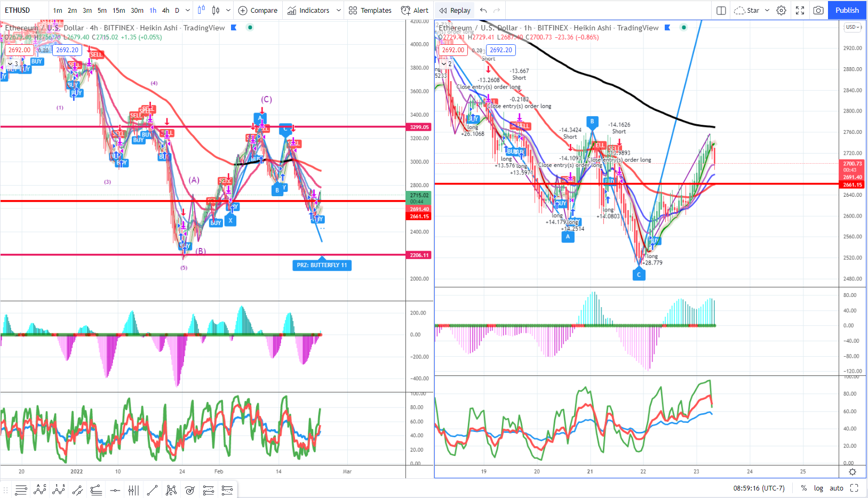Screen dimensions: 868x498
Task: Select the Fib spiral drawing tool
Action: point(189,490)
